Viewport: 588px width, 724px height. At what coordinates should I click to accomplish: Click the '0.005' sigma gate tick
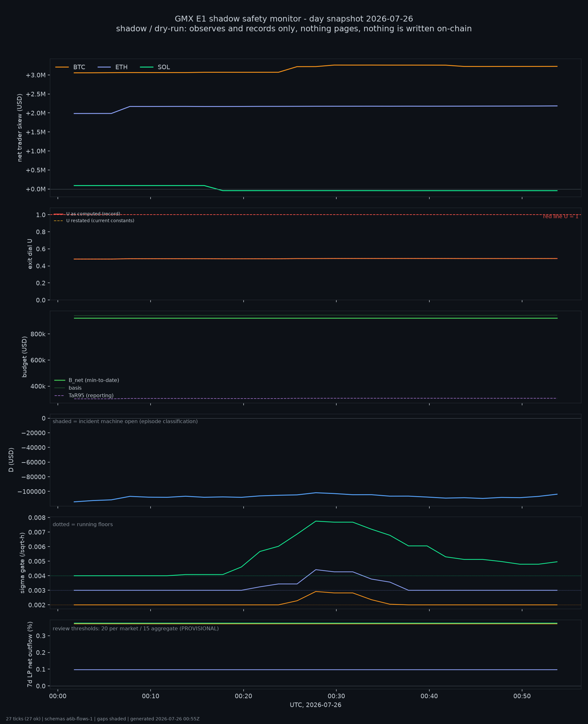[37, 561]
